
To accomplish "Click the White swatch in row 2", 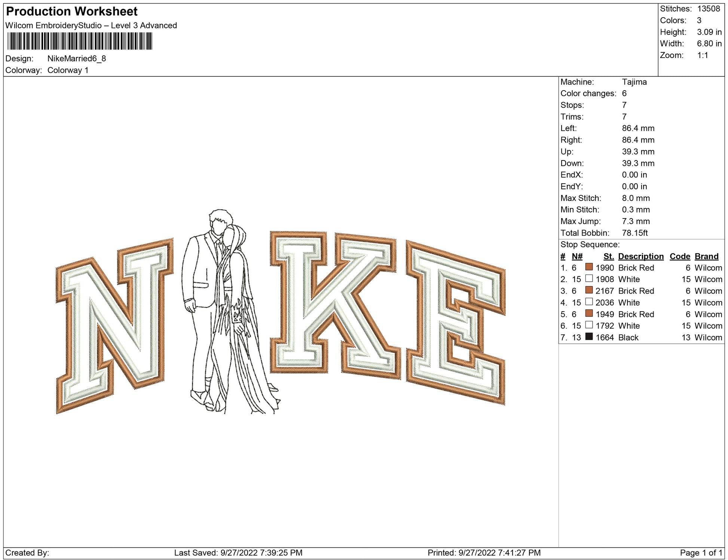I will coord(589,278).
